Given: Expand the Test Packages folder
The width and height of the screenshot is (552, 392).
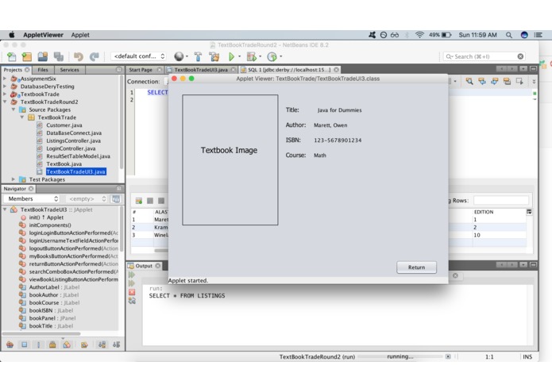Looking at the screenshot, I should pos(14,179).
